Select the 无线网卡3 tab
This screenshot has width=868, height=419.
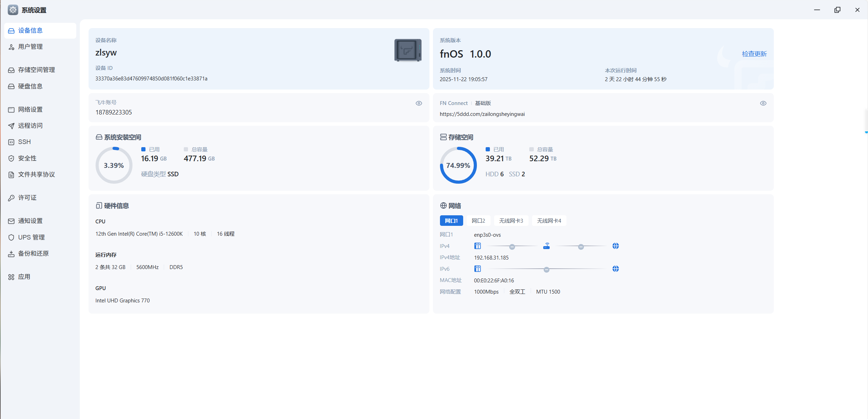click(511, 221)
